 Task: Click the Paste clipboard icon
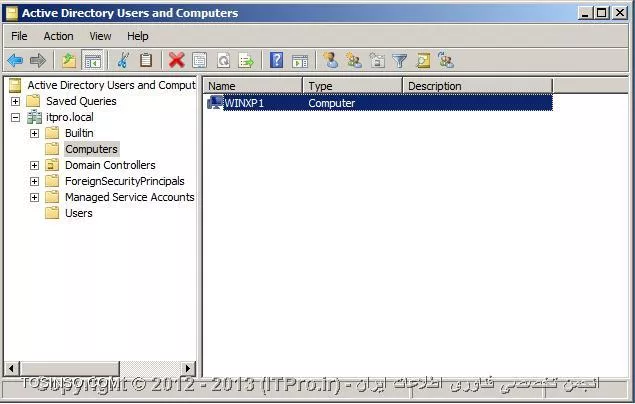pyautogui.click(x=146, y=61)
